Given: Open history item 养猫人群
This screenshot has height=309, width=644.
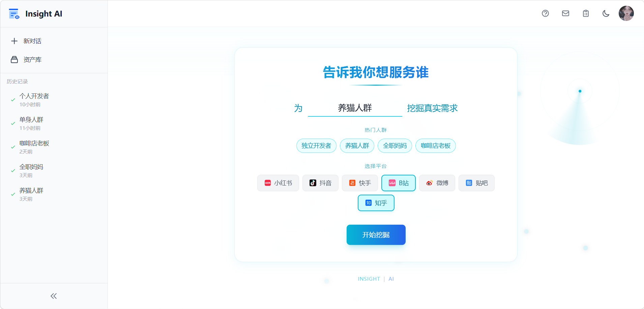Looking at the screenshot, I should [x=54, y=194].
